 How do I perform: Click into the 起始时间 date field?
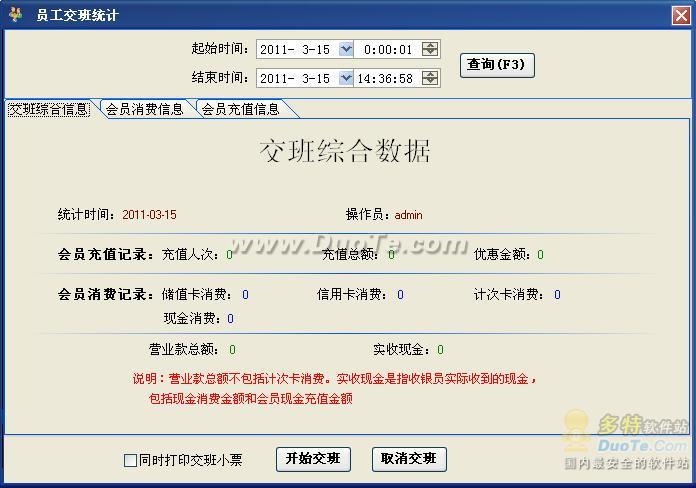297,49
